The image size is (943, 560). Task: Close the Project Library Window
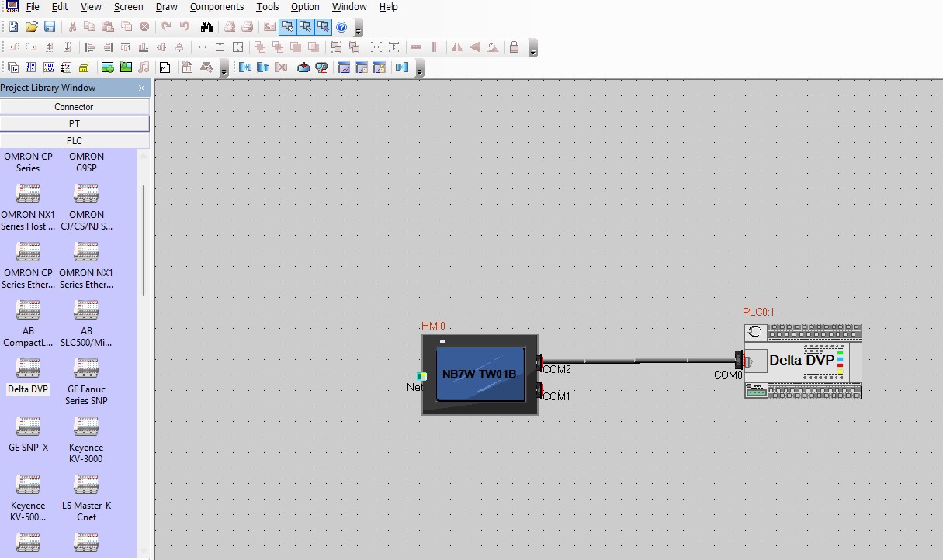(141, 88)
